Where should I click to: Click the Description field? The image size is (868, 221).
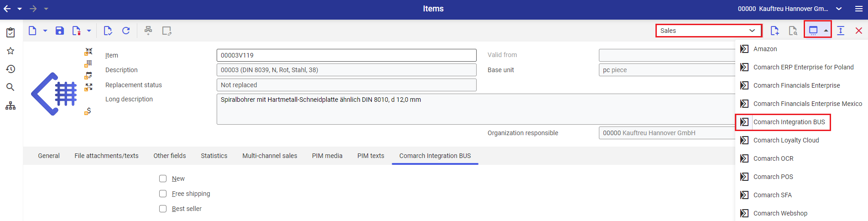click(347, 70)
